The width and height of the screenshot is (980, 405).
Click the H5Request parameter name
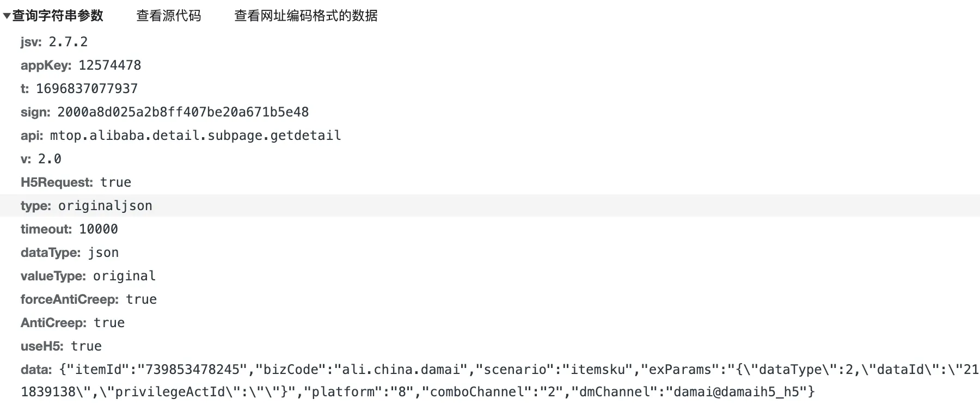tap(56, 182)
